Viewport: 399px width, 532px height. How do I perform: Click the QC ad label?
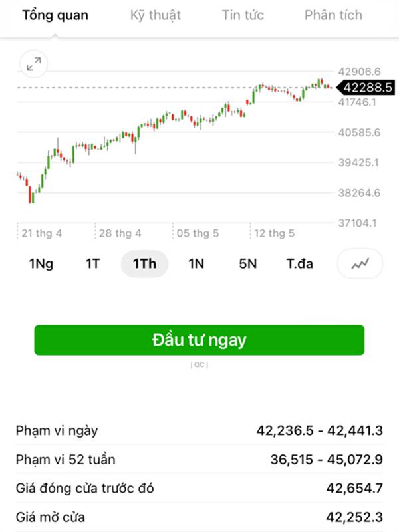tap(199, 365)
